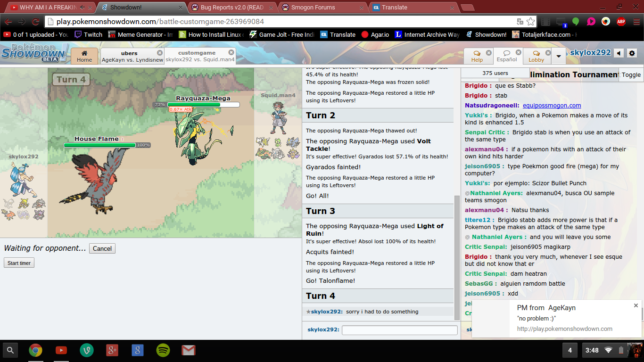Mute sound with speaker icon beside skylox292
This screenshot has width=644, height=362.
619,53
